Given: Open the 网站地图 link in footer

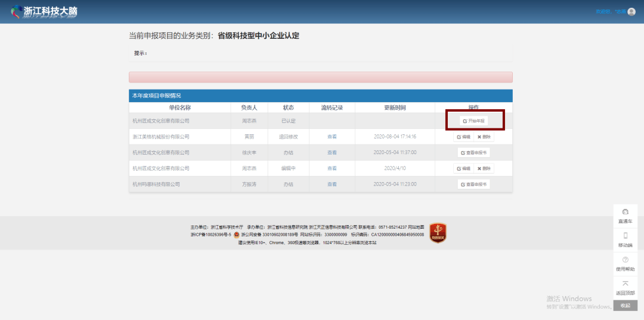Looking at the screenshot, I should click(x=416, y=227).
